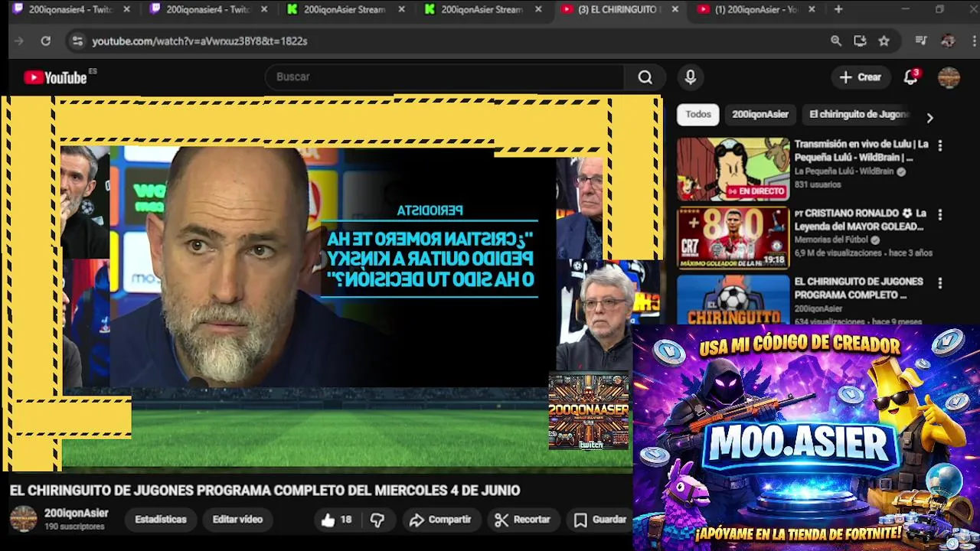Close the second 200iqonasier4 Twitch tab

click(x=264, y=9)
